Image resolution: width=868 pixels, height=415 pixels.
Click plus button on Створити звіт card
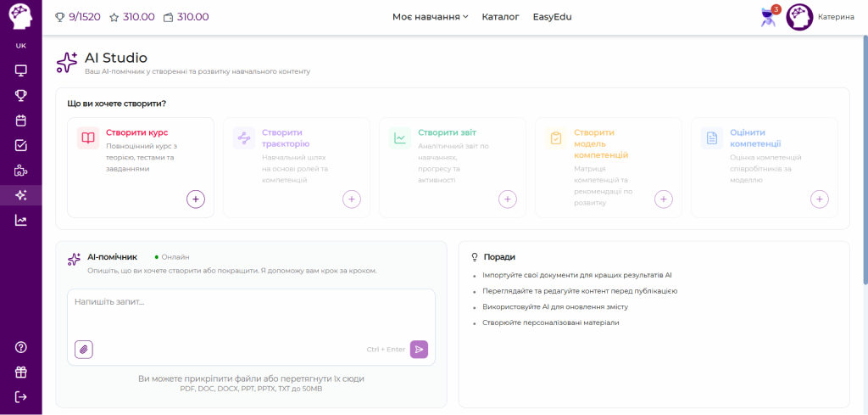pyautogui.click(x=508, y=199)
